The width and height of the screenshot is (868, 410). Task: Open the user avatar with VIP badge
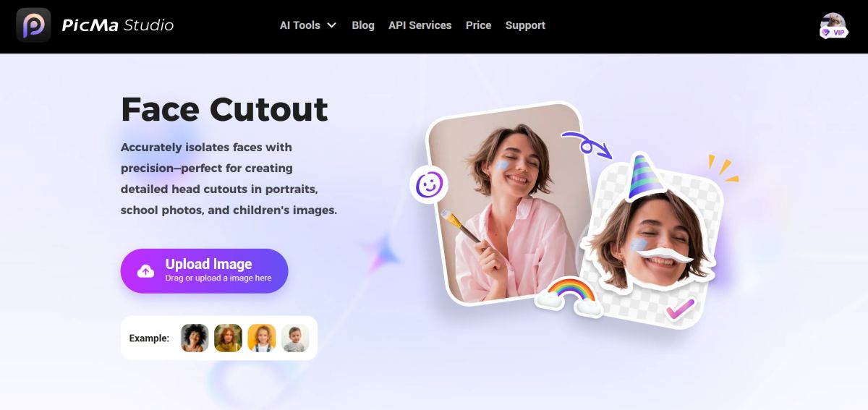coord(833,25)
